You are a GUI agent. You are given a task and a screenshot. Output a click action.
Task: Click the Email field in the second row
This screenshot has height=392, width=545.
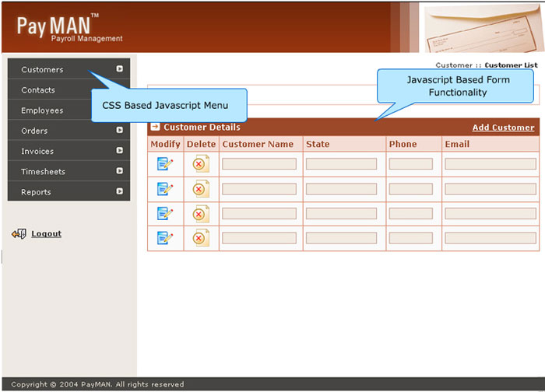(x=490, y=189)
